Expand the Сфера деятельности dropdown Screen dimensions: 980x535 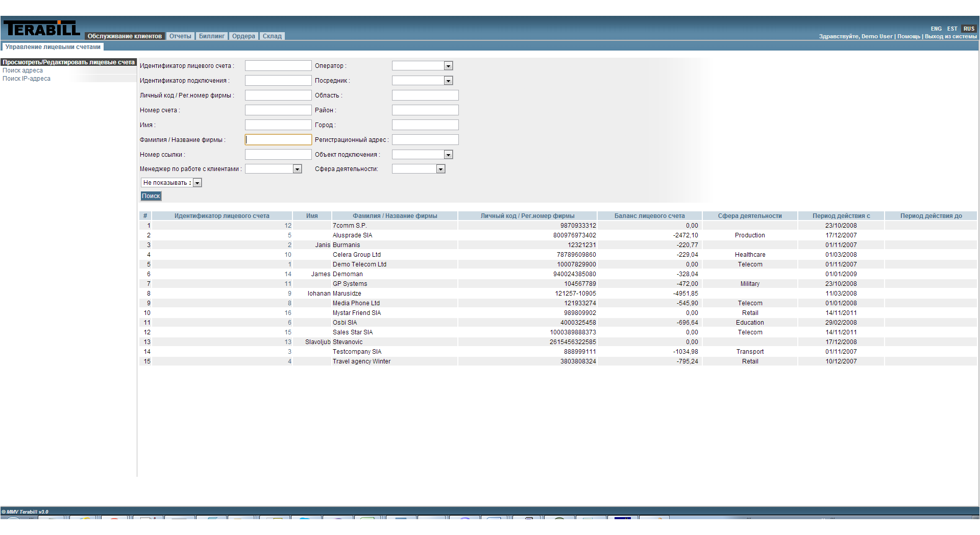(x=440, y=169)
